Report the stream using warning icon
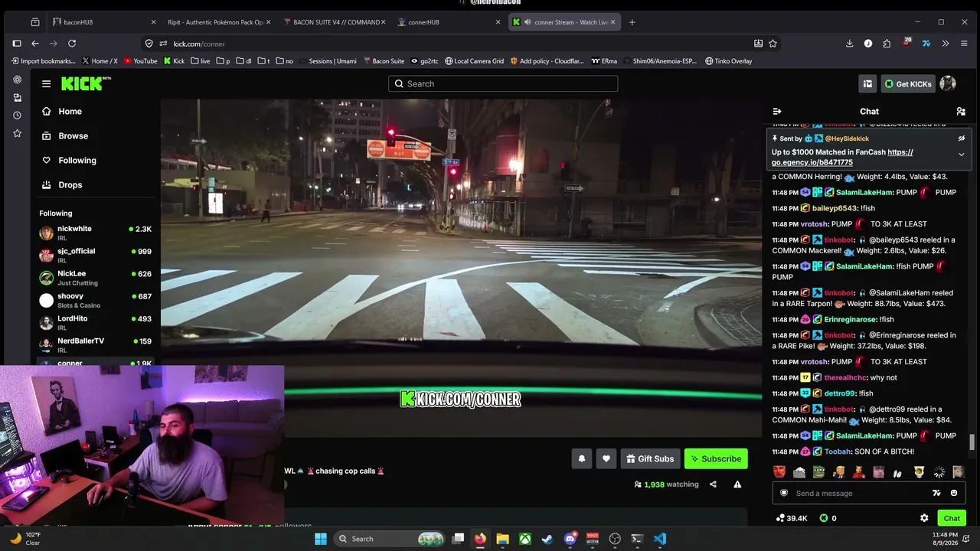 pyautogui.click(x=737, y=484)
